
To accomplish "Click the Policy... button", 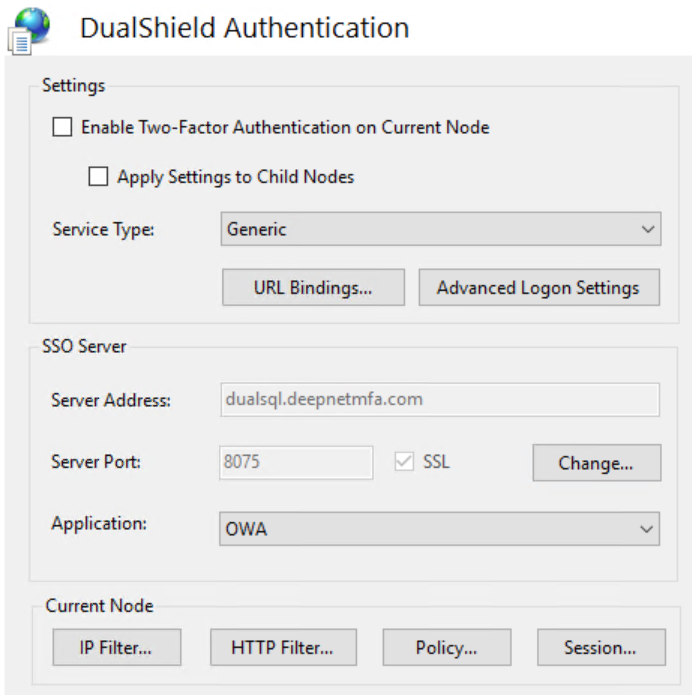I will click(446, 647).
